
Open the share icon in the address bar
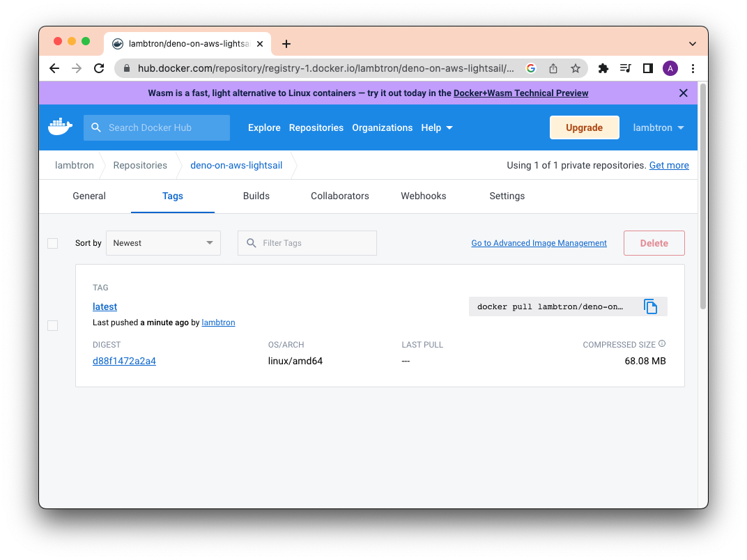(x=553, y=68)
